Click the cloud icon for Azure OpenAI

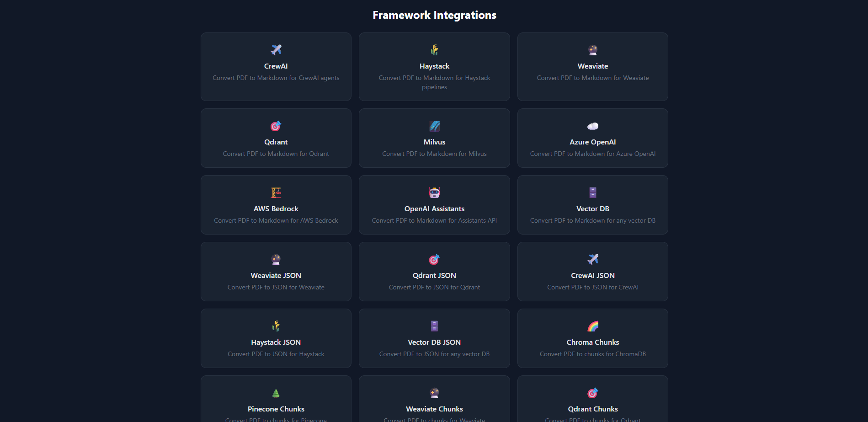coord(593,126)
